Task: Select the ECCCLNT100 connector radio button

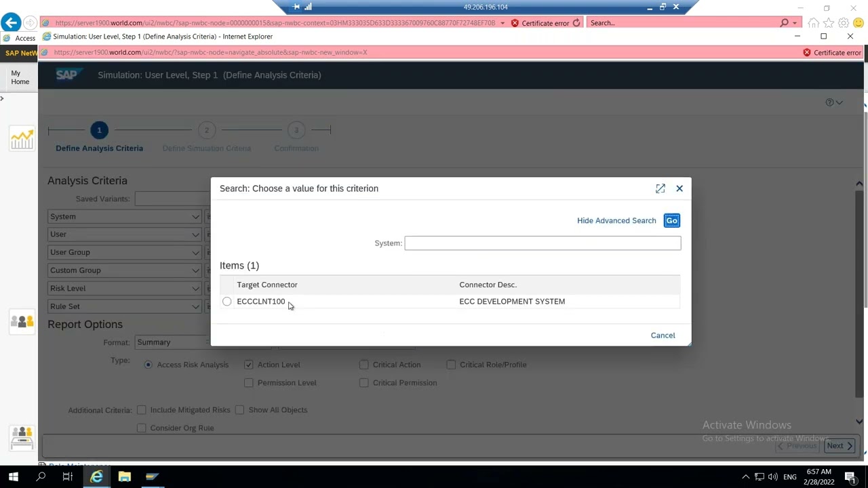Action: click(x=226, y=302)
